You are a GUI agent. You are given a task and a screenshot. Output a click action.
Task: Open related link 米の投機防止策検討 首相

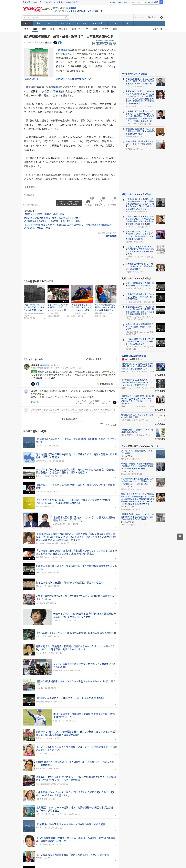(37, 228)
